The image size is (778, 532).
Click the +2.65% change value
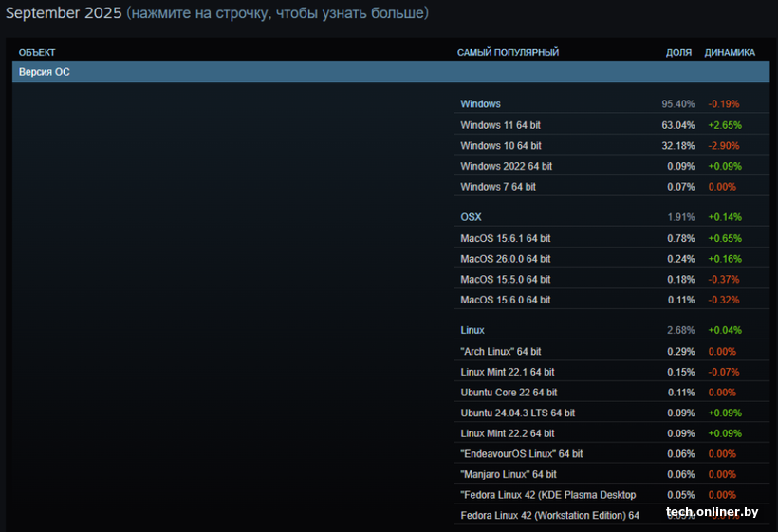tap(725, 125)
